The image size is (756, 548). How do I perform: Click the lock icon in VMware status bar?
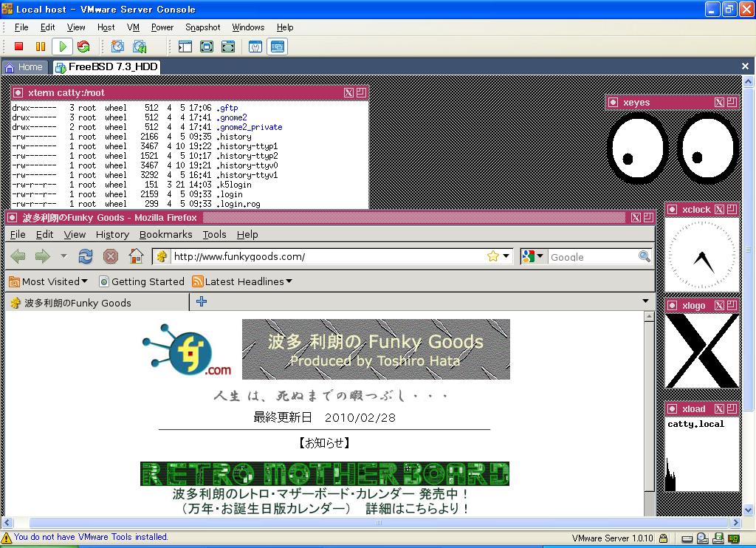point(664,538)
